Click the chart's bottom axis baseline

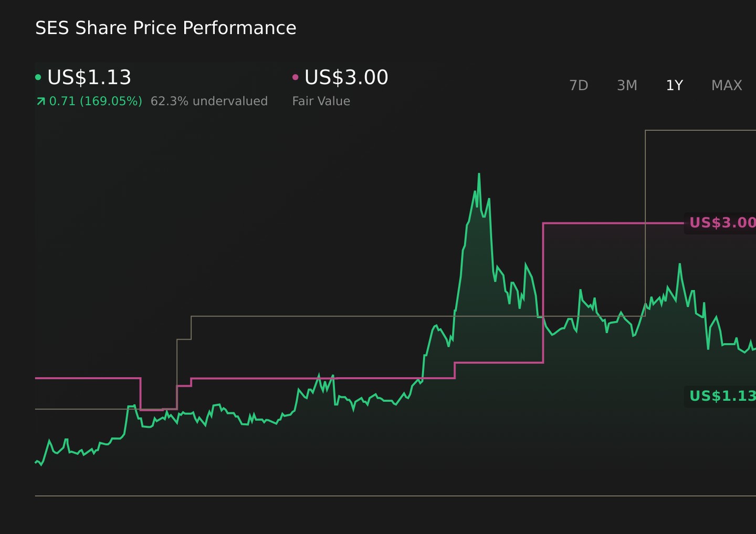coord(395,495)
